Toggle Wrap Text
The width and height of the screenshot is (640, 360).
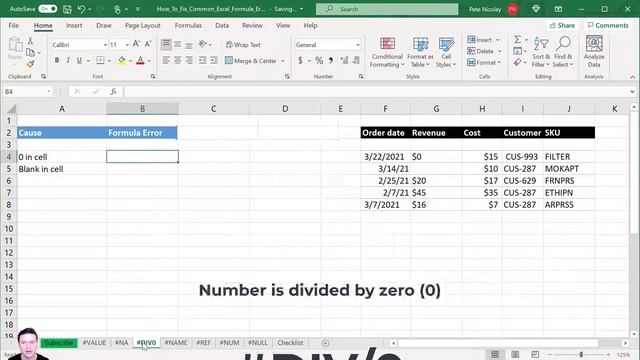pyautogui.click(x=243, y=44)
